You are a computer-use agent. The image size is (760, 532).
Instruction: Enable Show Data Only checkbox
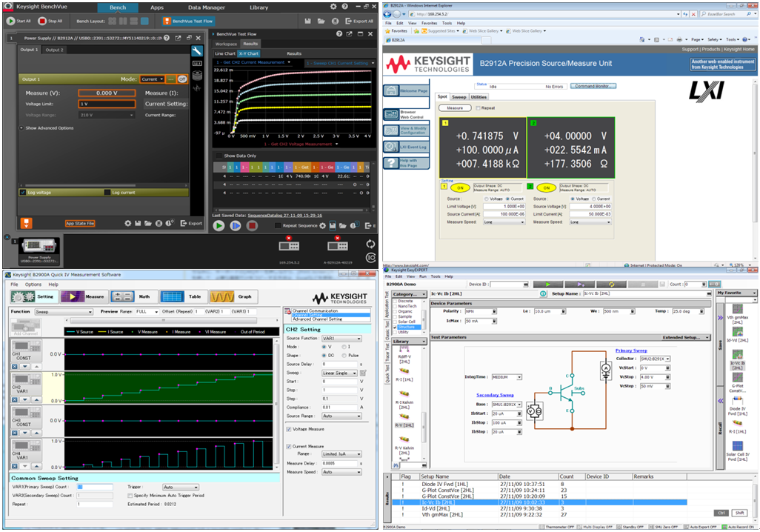coord(219,156)
